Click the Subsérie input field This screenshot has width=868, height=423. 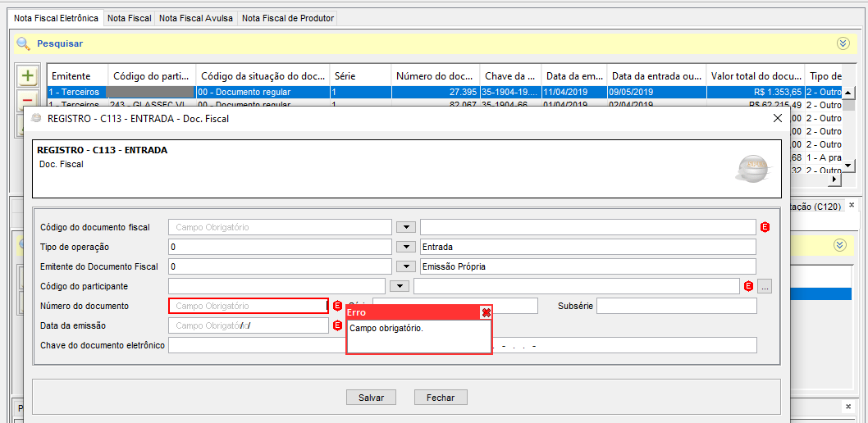(x=676, y=306)
